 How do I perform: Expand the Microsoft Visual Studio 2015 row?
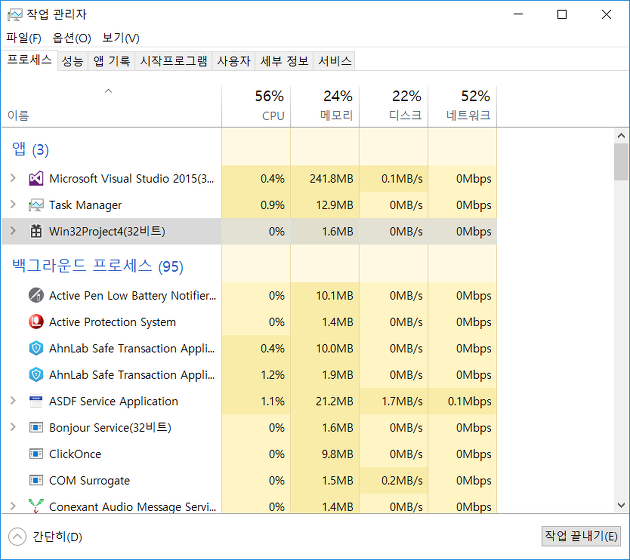(x=13, y=178)
